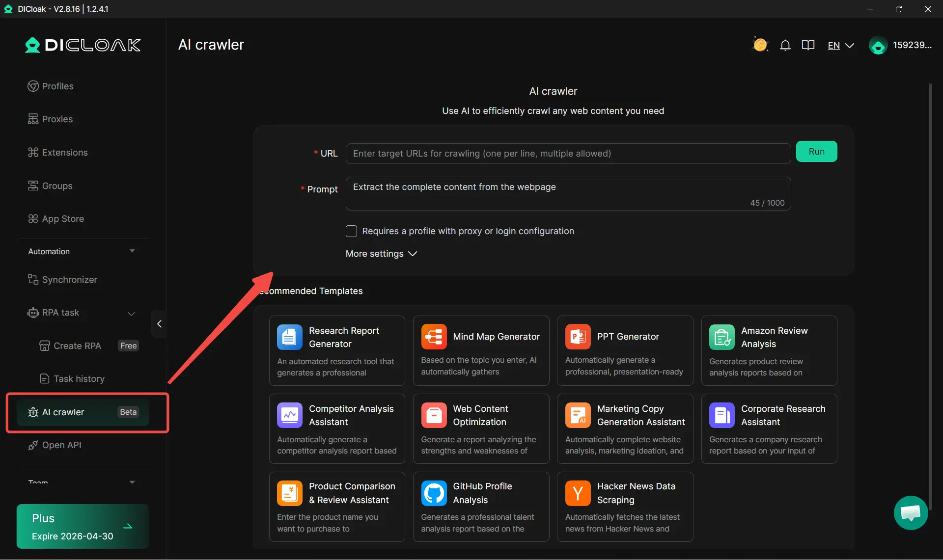Click the Mind Map Generator icon
Screen dimensions: 943x560
434,337
